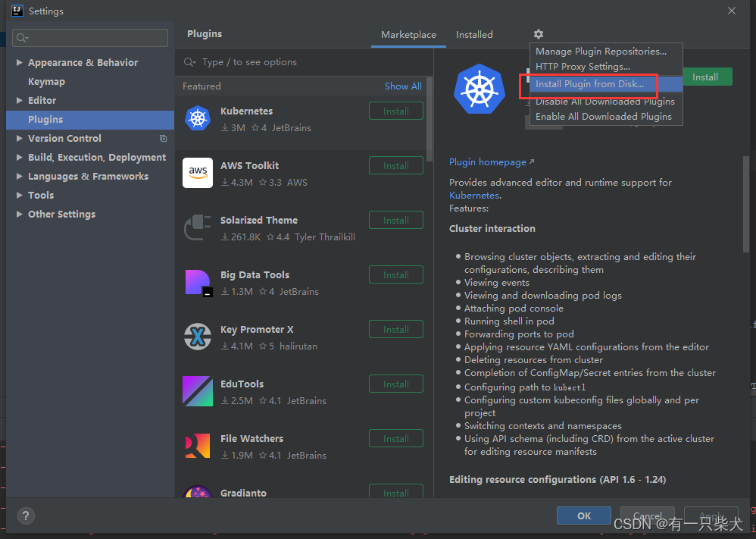Expand Languages & Frameworks node
This screenshot has height=539, width=756.
click(19, 176)
